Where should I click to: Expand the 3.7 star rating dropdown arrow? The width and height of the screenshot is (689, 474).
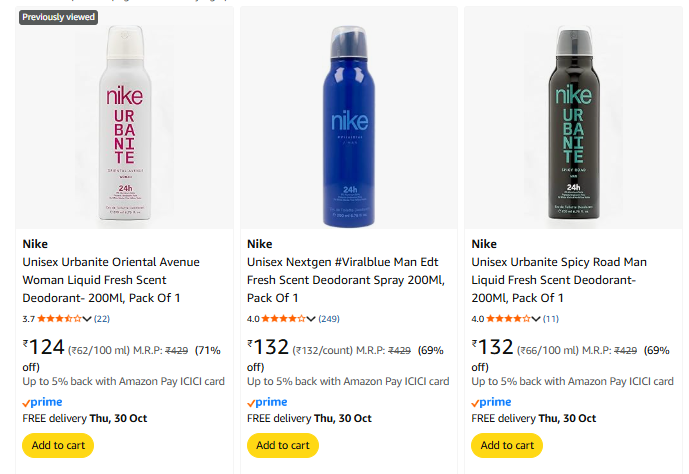click(88, 319)
